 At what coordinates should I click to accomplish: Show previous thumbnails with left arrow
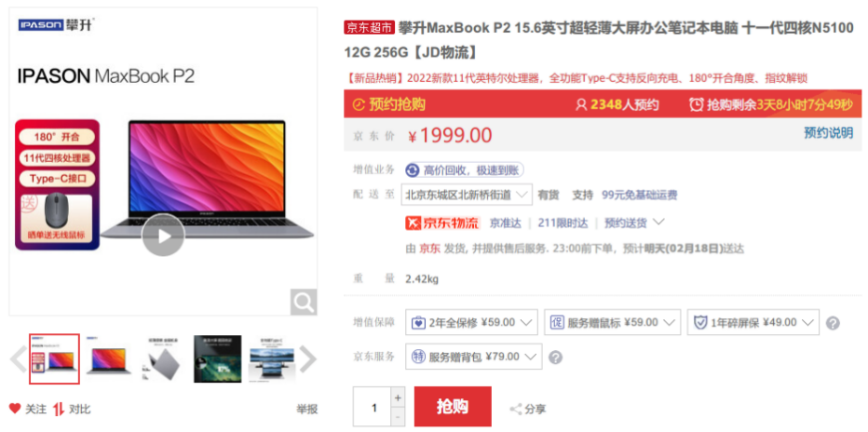(18, 359)
